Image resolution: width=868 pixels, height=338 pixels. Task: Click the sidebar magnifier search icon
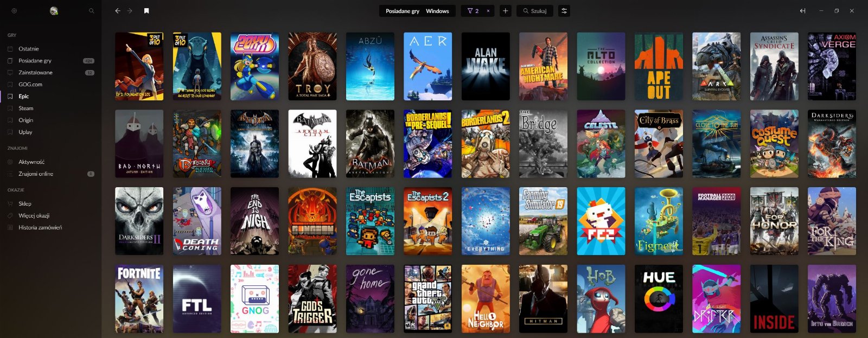click(91, 11)
